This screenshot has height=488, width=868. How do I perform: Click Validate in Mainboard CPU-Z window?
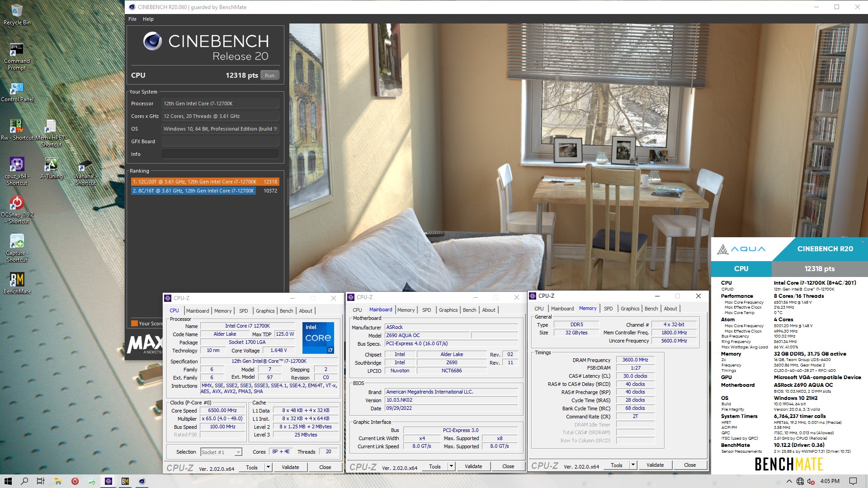pos(473,466)
